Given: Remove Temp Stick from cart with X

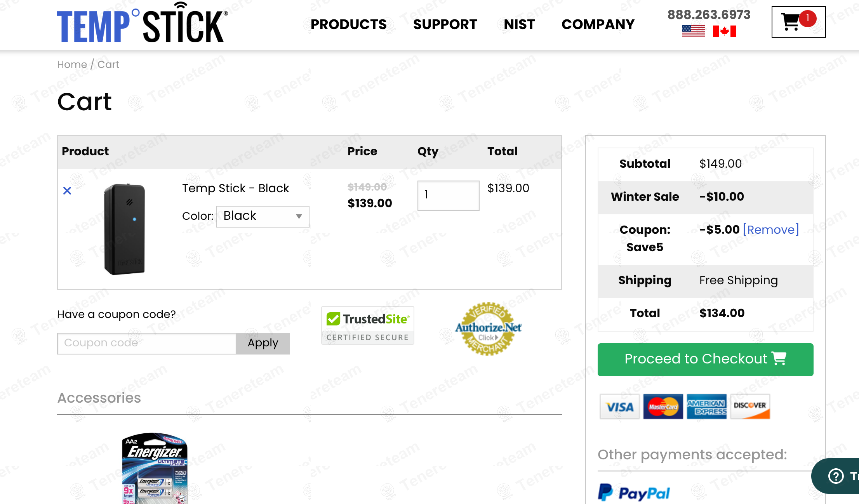Looking at the screenshot, I should click(67, 190).
